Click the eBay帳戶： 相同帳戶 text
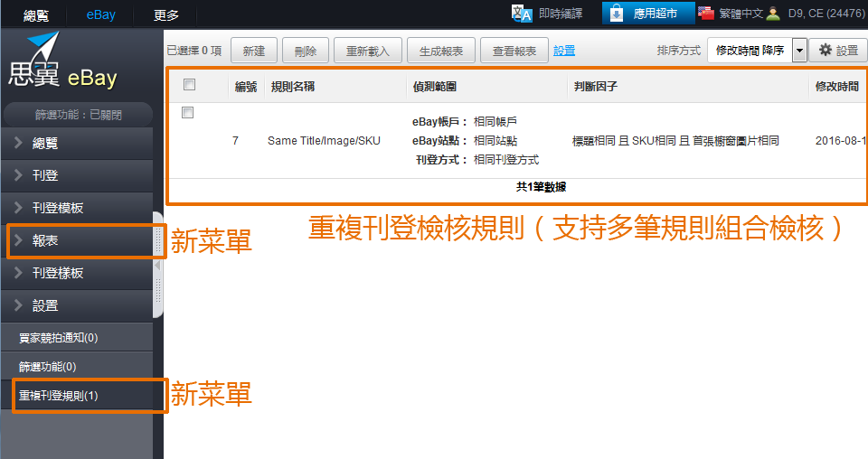 coord(465,121)
